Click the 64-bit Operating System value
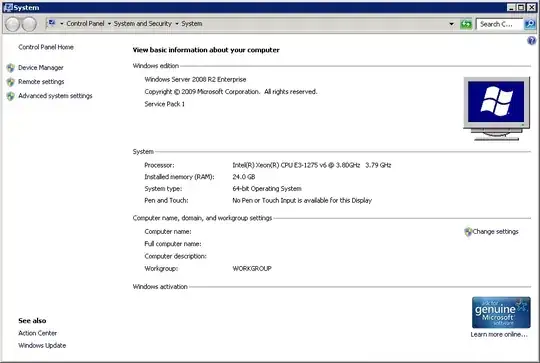 pyautogui.click(x=267, y=188)
